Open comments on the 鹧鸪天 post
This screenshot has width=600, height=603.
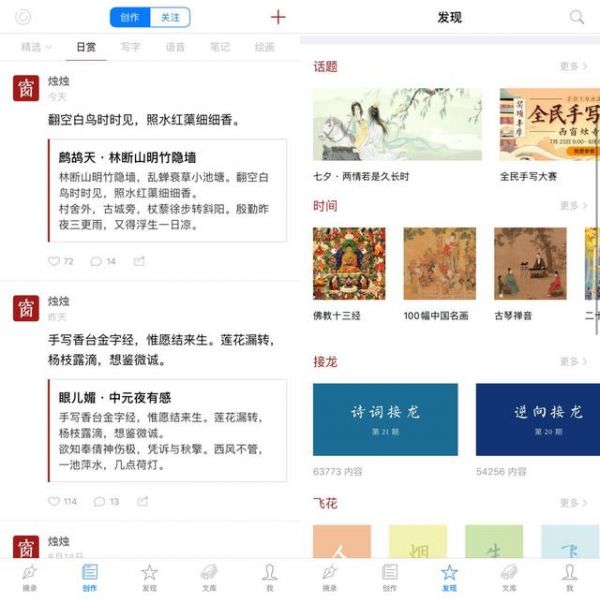coord(96,262)
